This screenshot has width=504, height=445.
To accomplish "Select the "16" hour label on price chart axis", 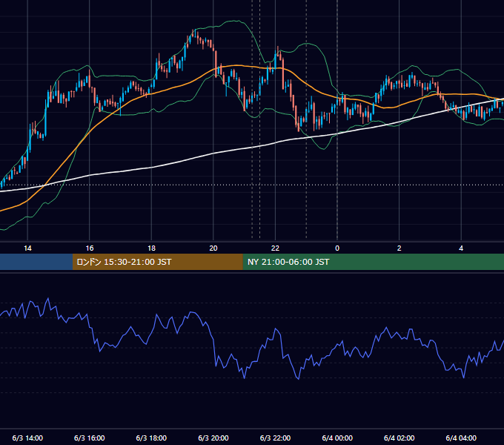I will point(90,248).
